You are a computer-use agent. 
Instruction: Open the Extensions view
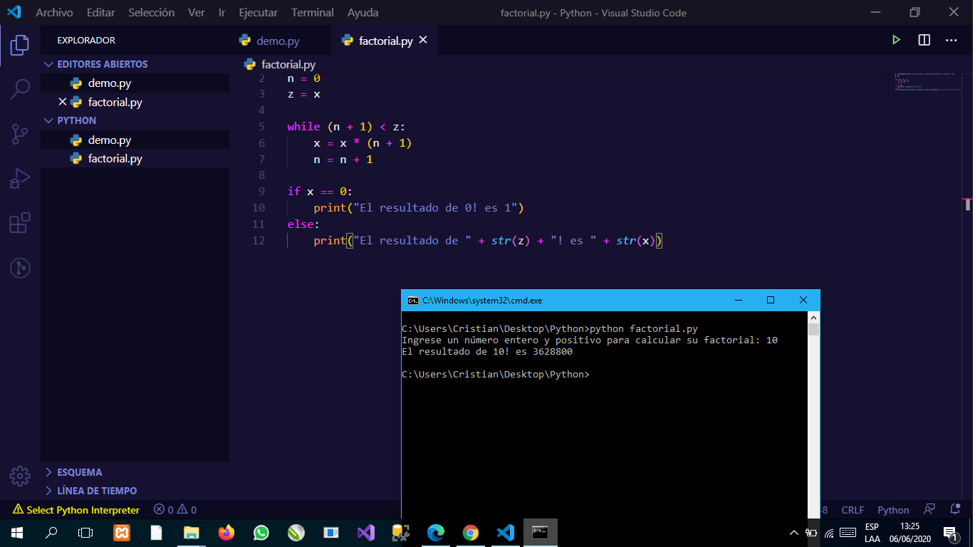coord(19,222)
